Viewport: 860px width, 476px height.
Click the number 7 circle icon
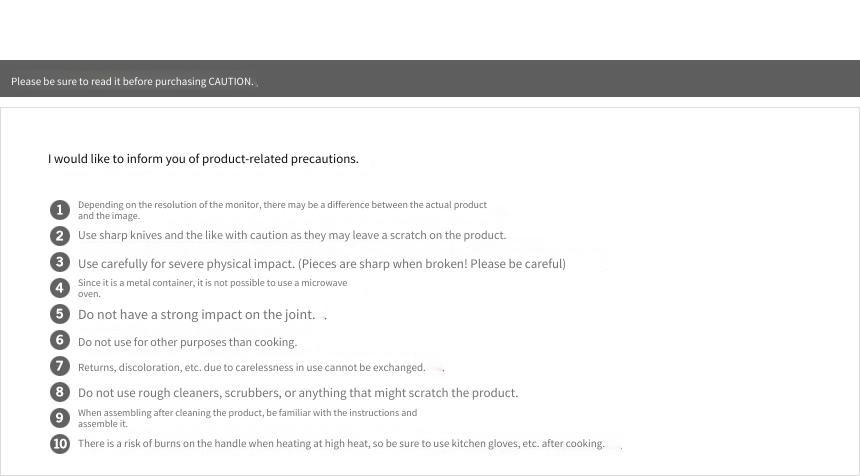pos(60,366)
